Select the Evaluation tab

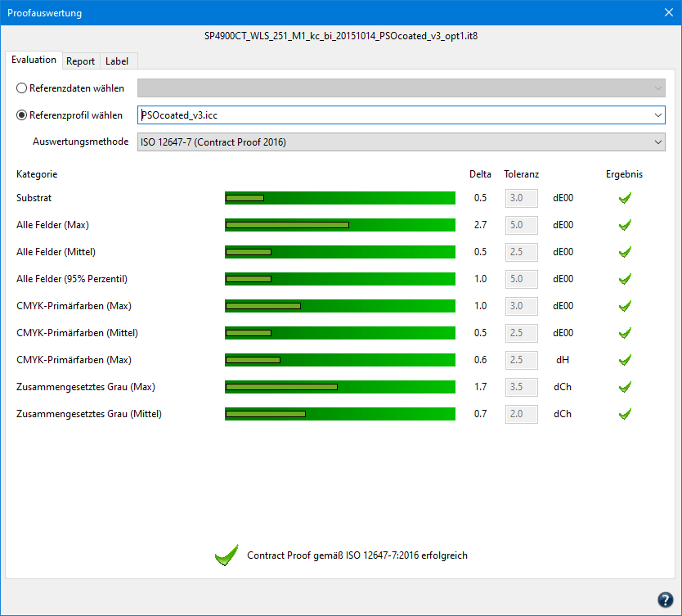click(x=34, y=60)
